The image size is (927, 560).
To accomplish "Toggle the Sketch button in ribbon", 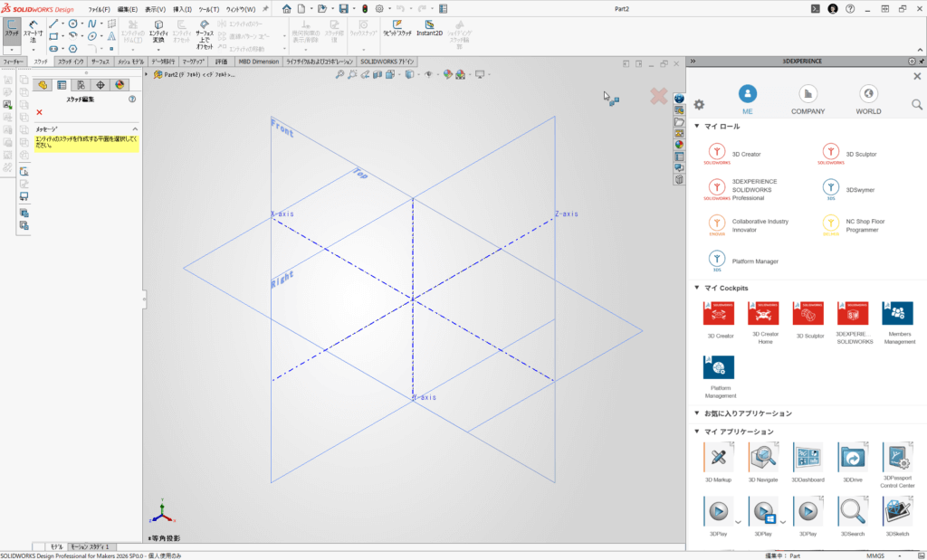I will 12,29.
